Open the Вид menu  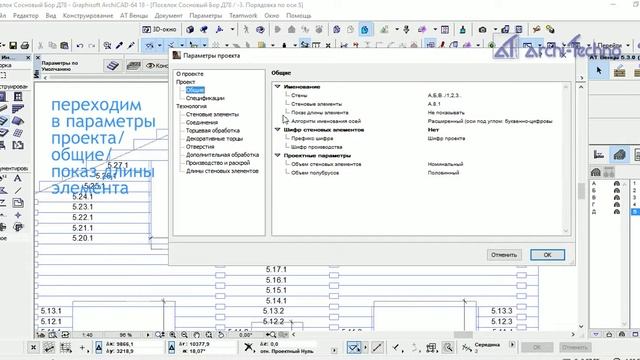click(x=51, y=16)
